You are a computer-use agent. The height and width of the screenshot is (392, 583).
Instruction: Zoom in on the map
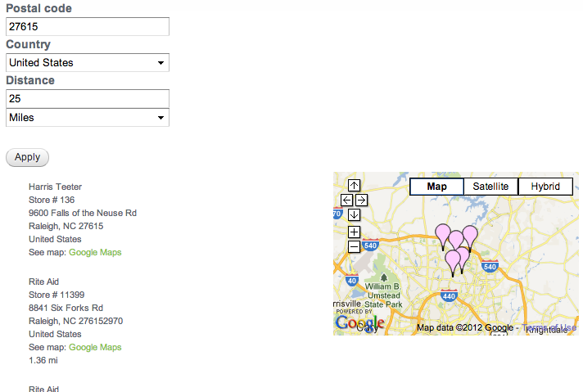coord(354,232)
